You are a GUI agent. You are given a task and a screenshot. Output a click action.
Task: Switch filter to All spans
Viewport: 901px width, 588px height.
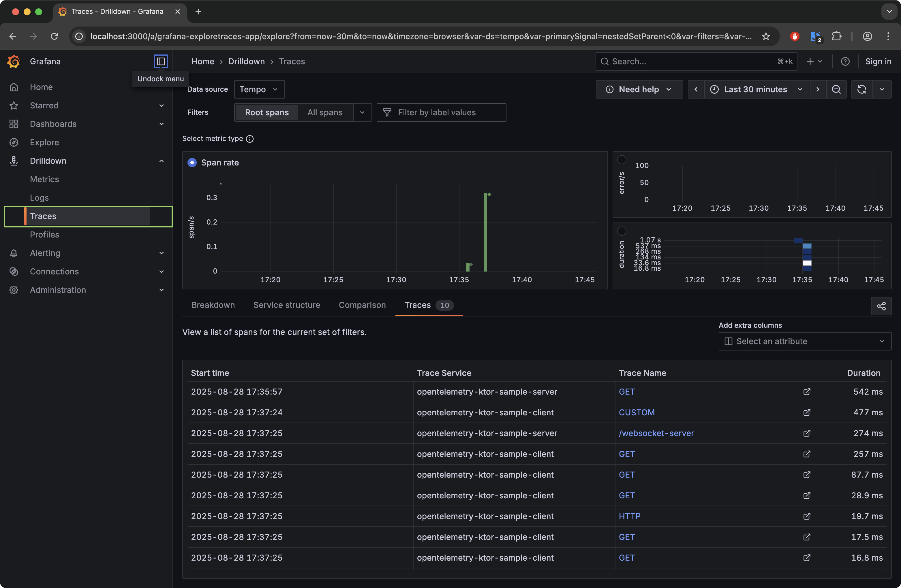[x=325, y=112]
